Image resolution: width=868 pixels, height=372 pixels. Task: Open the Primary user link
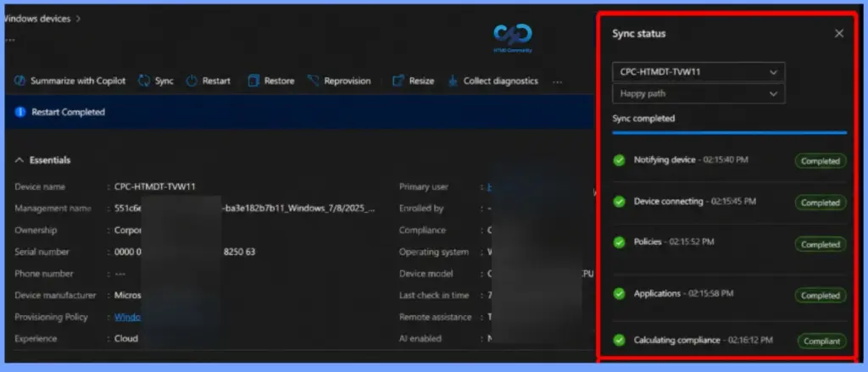pyautogui.click(x=490, y=187)
